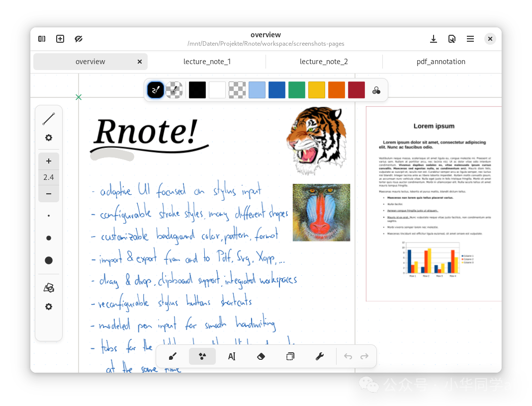Decrease stroke width with minus button
This screenshot has width=532, height=406.
[x=49, y=194]
